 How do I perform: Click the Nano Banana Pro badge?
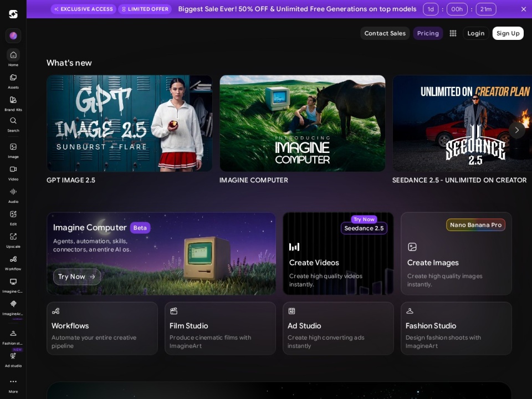475,225
